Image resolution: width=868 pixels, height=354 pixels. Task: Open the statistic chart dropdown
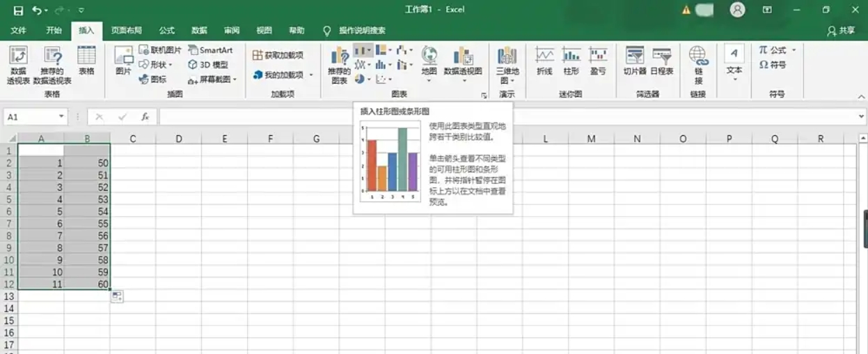pos(384,65)
